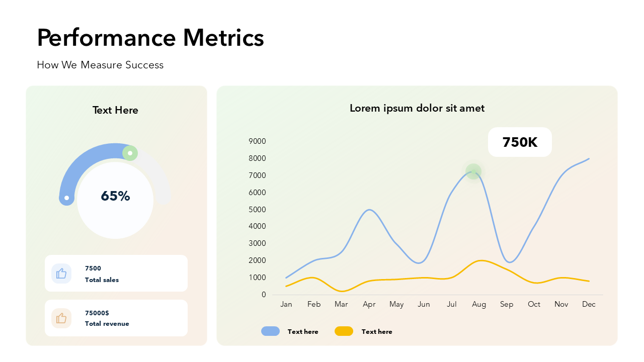The image size is (644, 362).
Task: Click the blue start dot of the gauge
Action: tap(66, 198)
